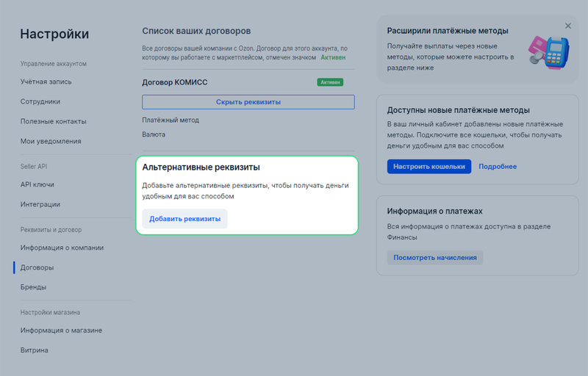Go to Витрина settings

click(x=34, y=350)
